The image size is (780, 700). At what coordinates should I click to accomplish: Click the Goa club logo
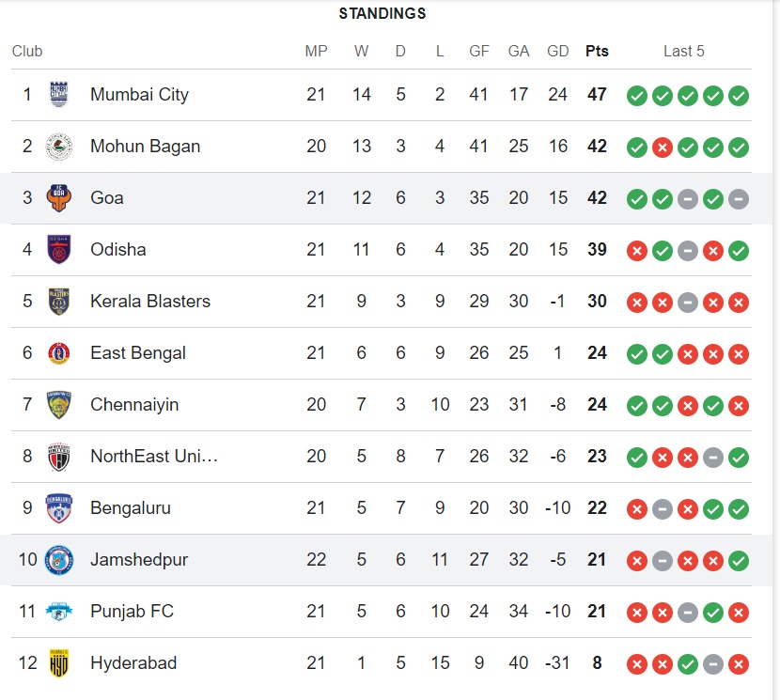pos(59,198)
